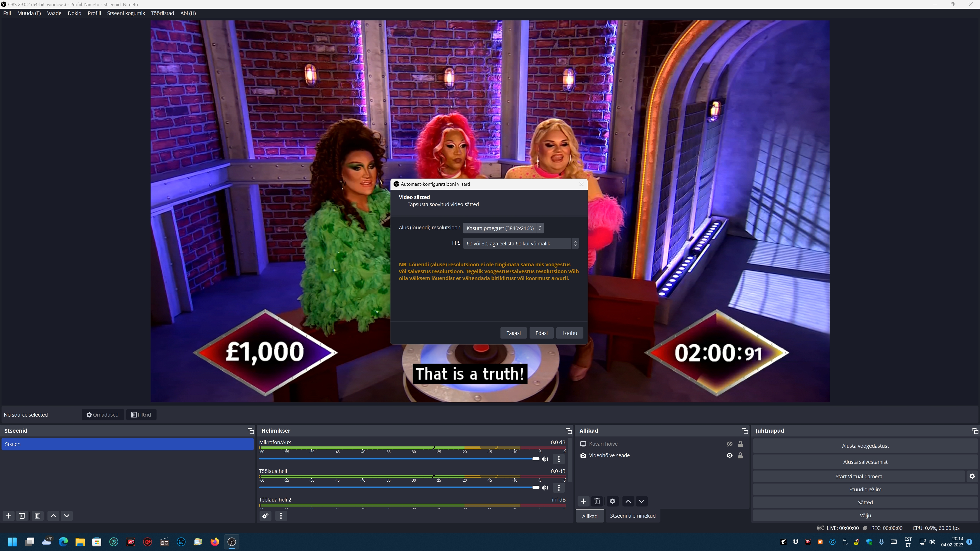Open Windows Start menu

(x=12, y=542)
